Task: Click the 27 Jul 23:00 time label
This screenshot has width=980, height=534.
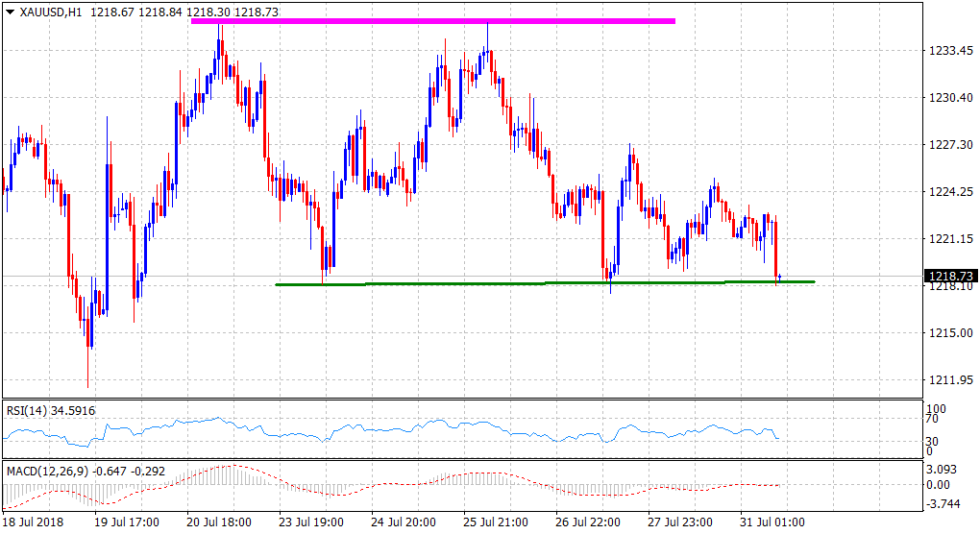Action: [680, 522]
